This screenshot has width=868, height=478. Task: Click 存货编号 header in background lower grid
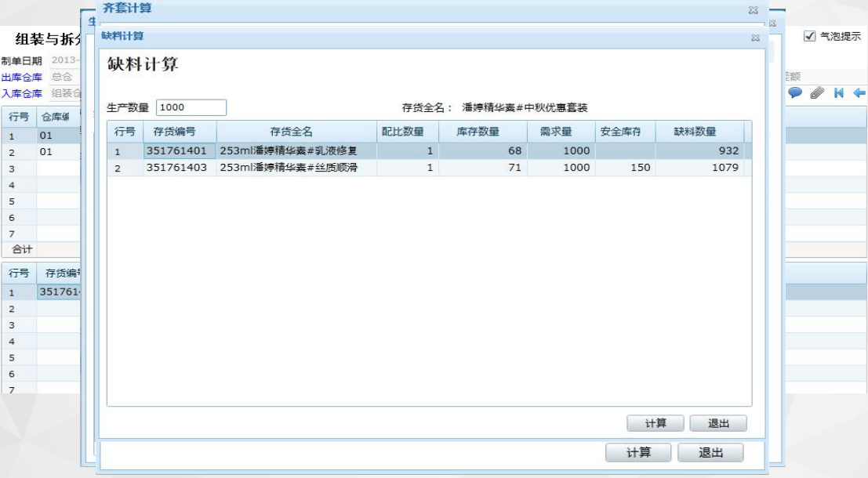pyautogui.click(x=59, y=273)
